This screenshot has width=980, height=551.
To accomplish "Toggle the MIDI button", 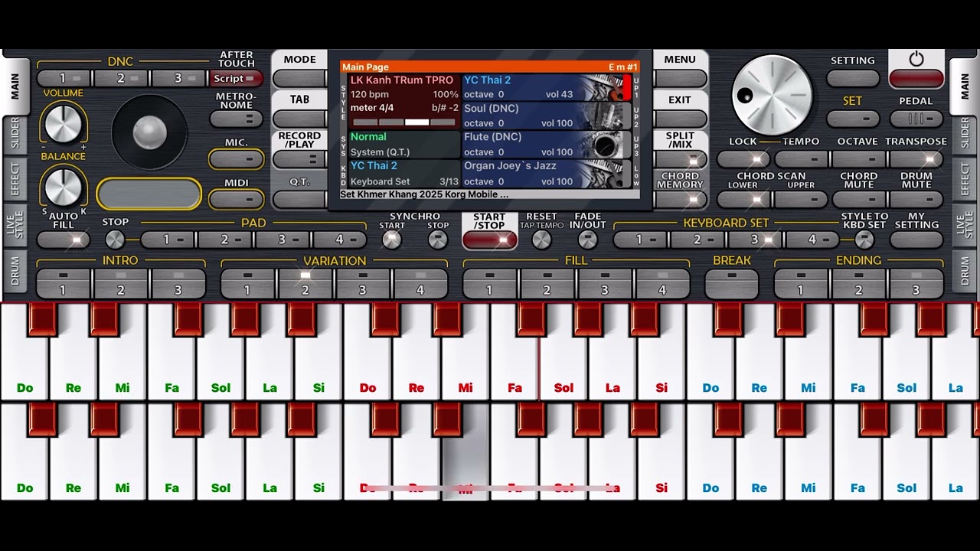I will coord(237,200).
